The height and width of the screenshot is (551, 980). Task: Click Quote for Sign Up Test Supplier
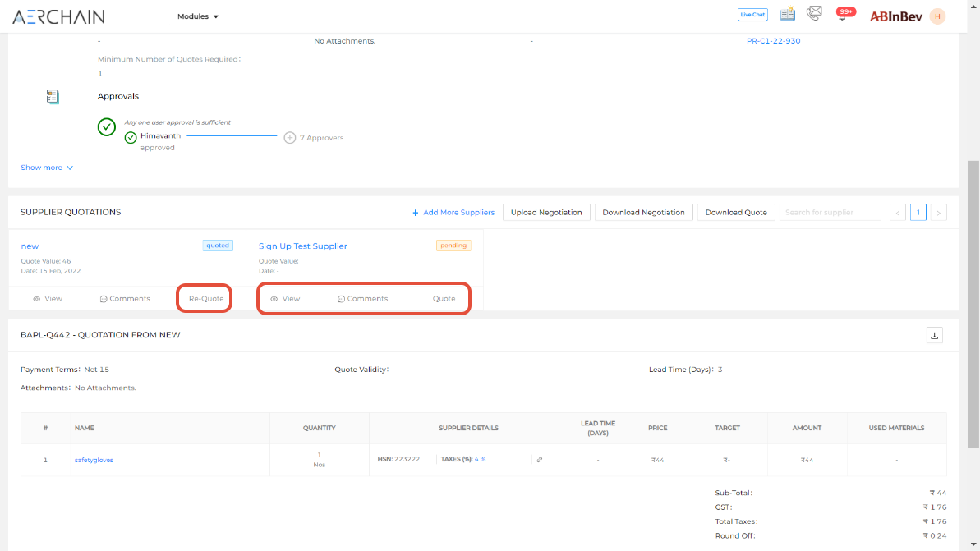[444, 299]
